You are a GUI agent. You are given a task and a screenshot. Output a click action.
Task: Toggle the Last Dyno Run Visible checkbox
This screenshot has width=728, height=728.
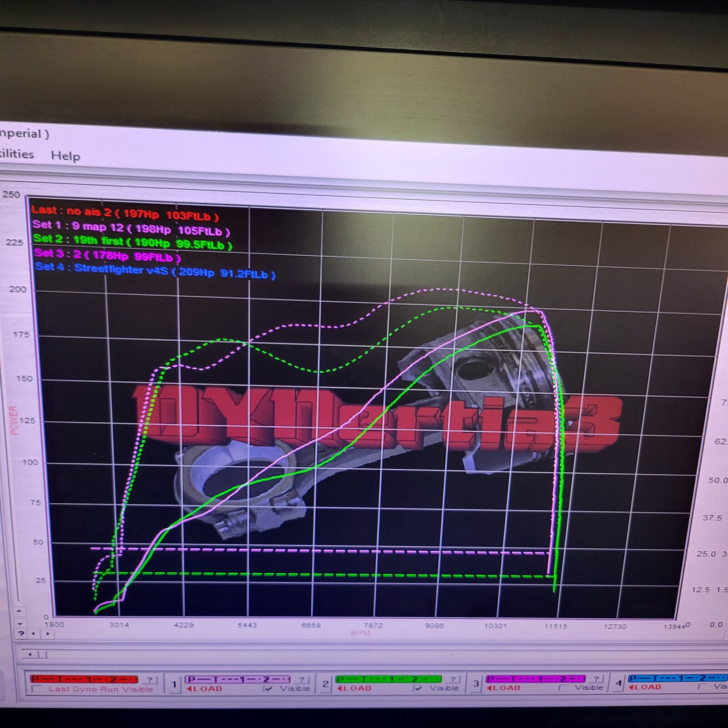point(36,689)
